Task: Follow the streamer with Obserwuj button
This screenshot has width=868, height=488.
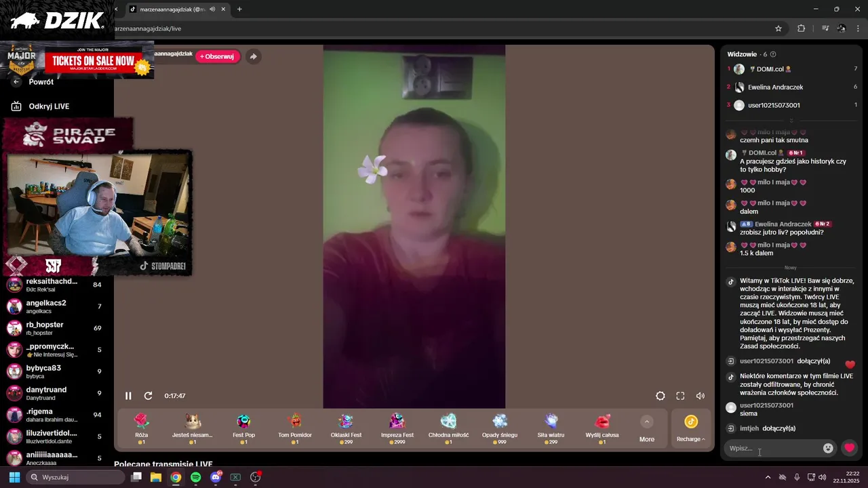Action: point(217,56)
